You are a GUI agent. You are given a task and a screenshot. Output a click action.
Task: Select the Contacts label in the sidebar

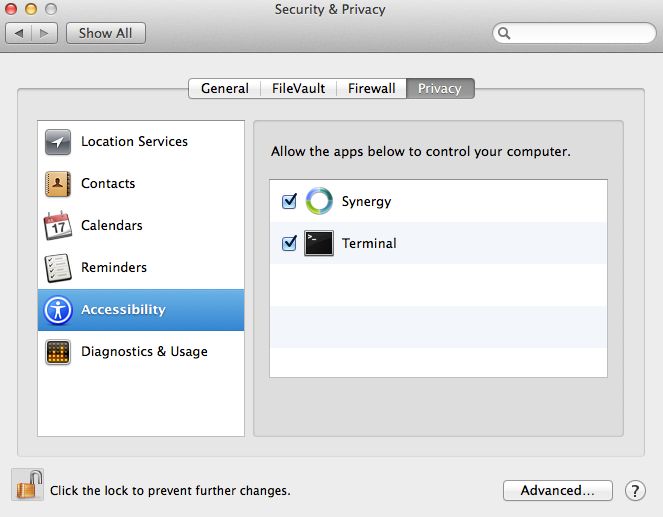coord(108,183)
